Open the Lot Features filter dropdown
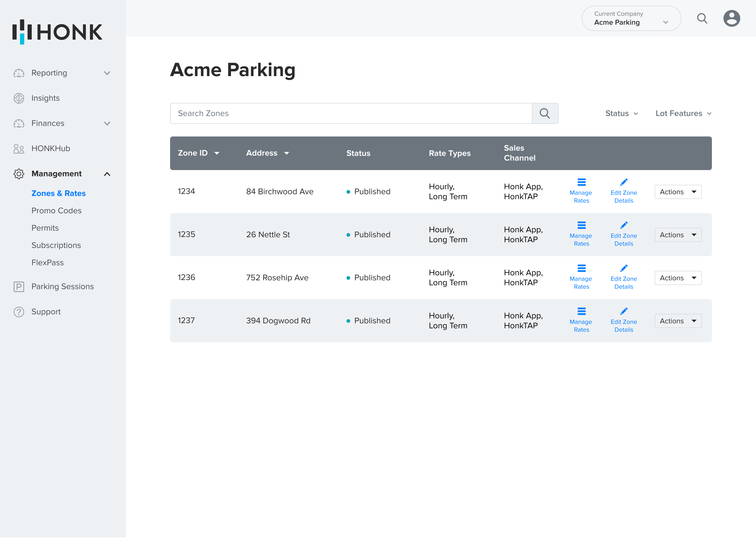756x538 pixels. tap(683, 113)
